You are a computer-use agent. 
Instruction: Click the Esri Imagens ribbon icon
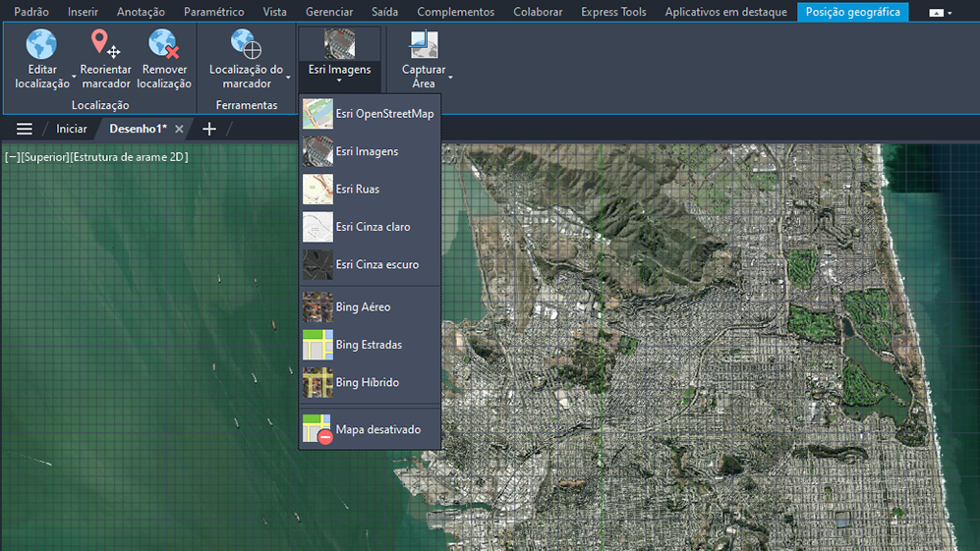[x=339, y=44]
